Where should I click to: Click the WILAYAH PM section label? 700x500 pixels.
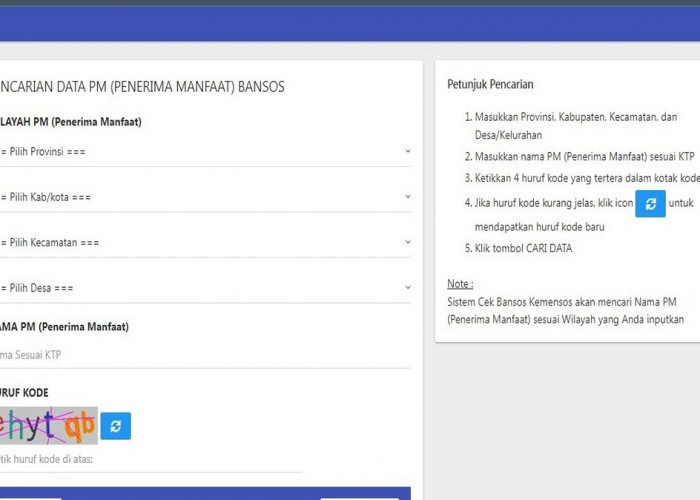(x=70, y=123)
